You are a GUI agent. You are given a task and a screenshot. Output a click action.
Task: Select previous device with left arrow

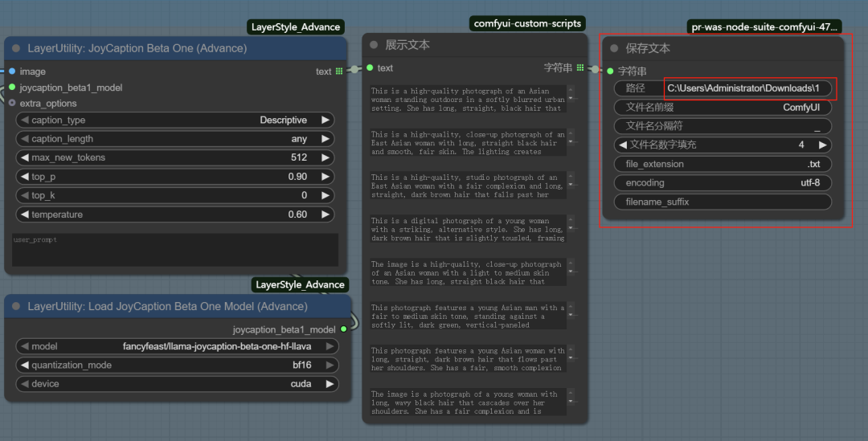click(24, 384)
